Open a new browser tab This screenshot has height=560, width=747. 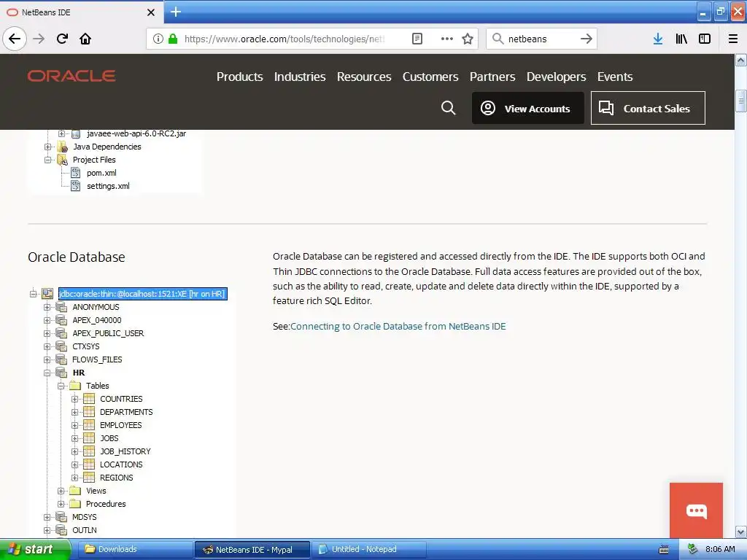[x=176, y=12]
